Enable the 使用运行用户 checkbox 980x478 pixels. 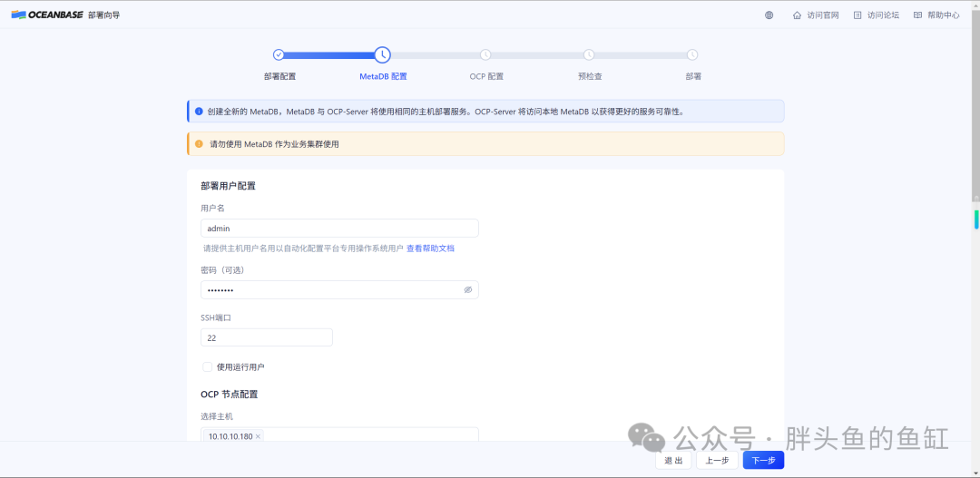208,366
